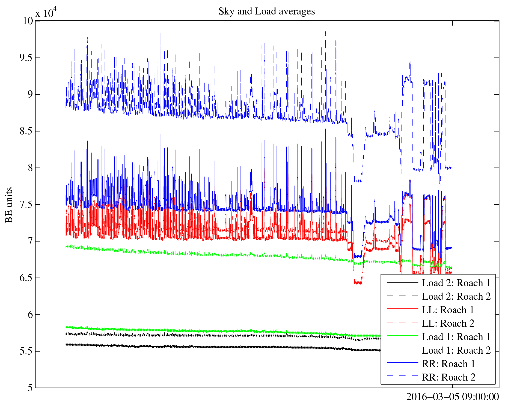The height and width of the screenshot is (420, 506).
Task: Click the '10' y-axis tick label
Action: coord(28,21)
